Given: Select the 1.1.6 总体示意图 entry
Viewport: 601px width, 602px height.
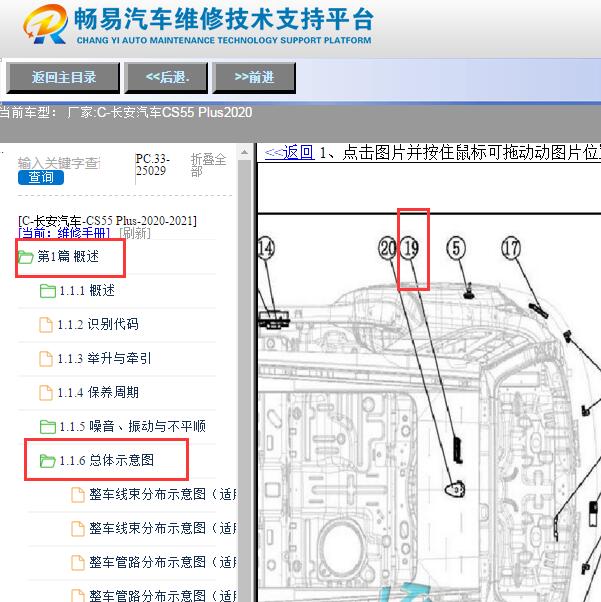Looking at the screenshot, I should coord(106,460).
